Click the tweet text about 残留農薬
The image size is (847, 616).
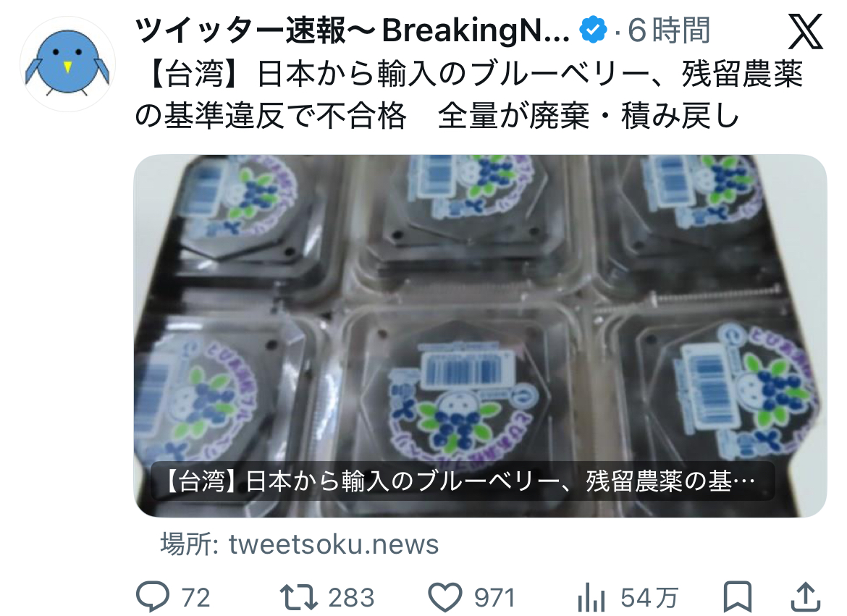tap(469, 95)
